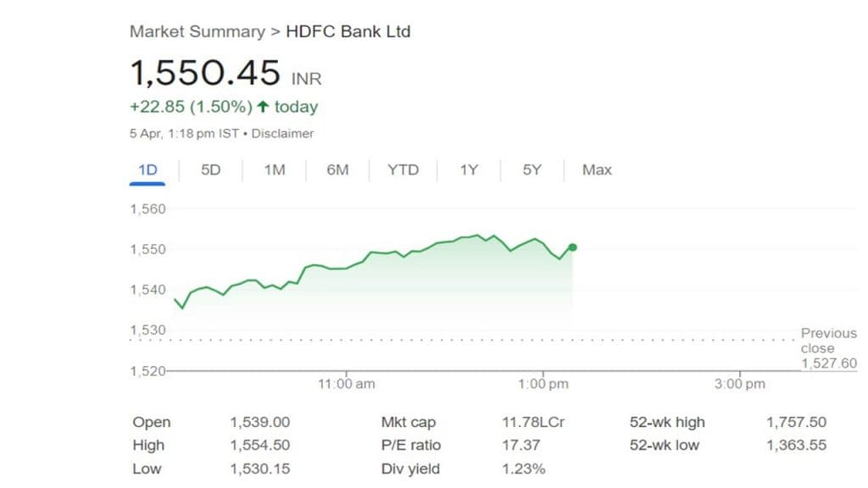Select the 1D time range tab
Viewport: 868px width, 488px height.
pos(147,169)
